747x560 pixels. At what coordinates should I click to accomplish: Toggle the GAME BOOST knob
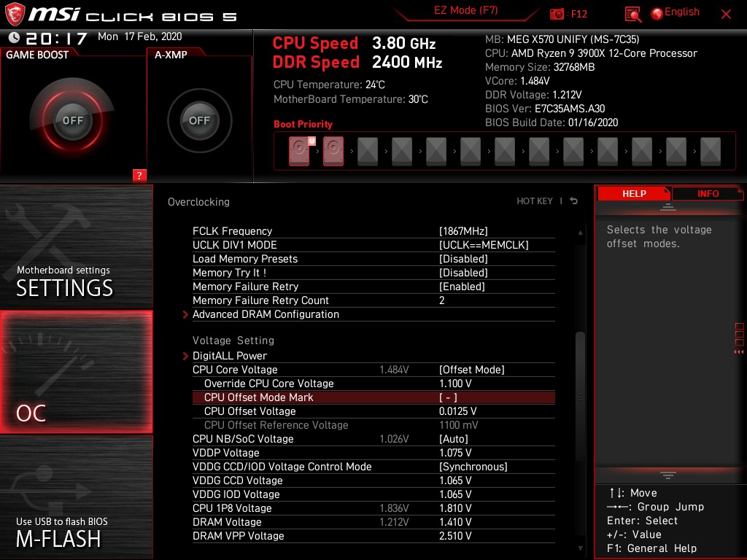pyautogui.click(x=72, y=120)
